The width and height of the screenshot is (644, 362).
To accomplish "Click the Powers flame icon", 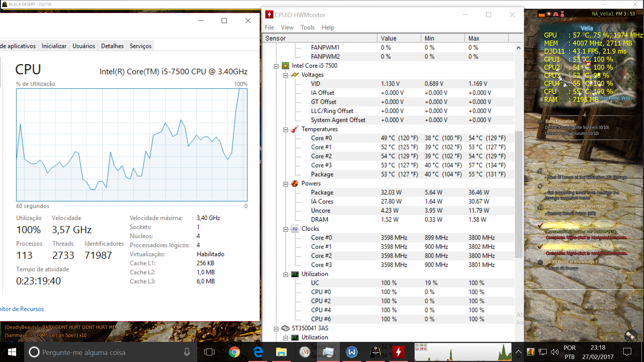I will click(x=295, y=183).
